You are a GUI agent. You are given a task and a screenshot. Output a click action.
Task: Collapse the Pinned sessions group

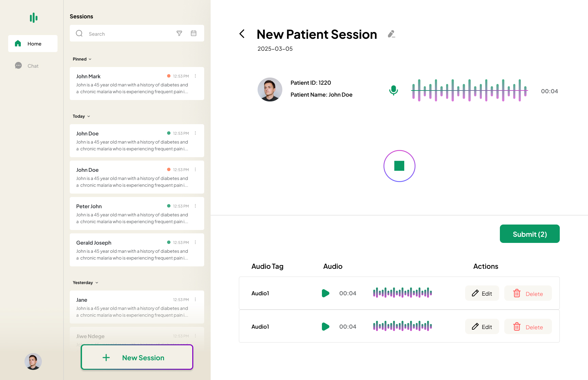click(82, 59)
